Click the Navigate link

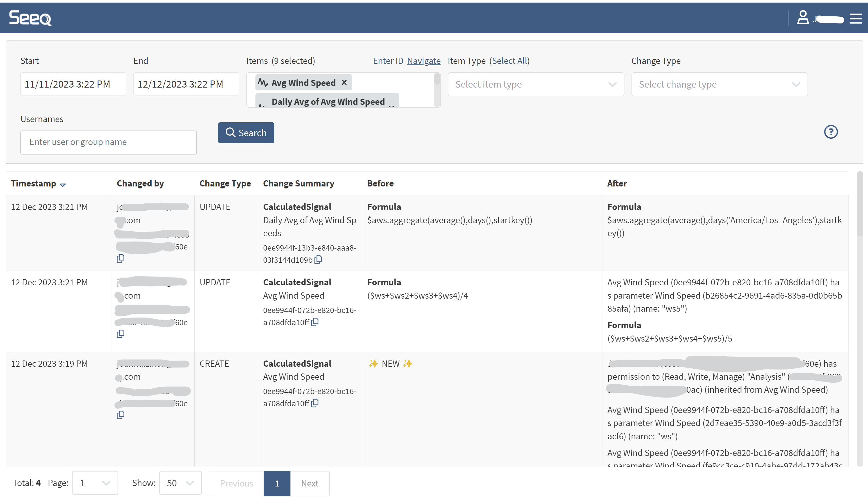click(x=423, y=61)
